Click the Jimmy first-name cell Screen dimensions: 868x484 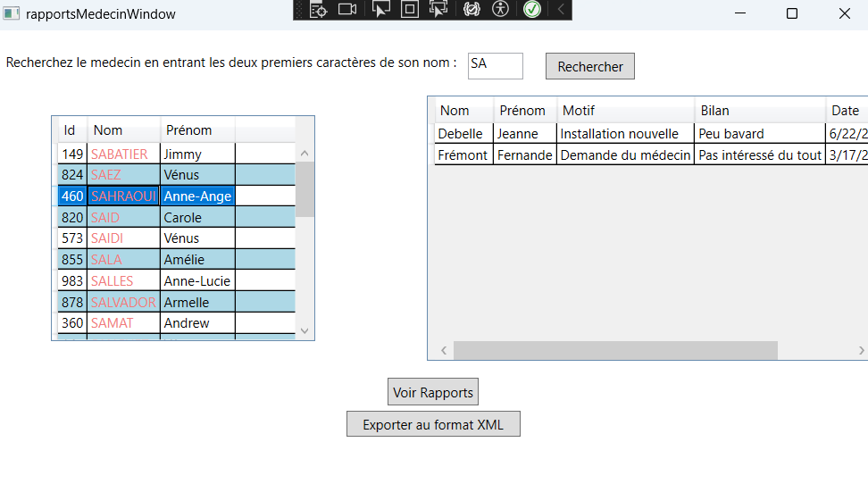(x=197, y=154)
